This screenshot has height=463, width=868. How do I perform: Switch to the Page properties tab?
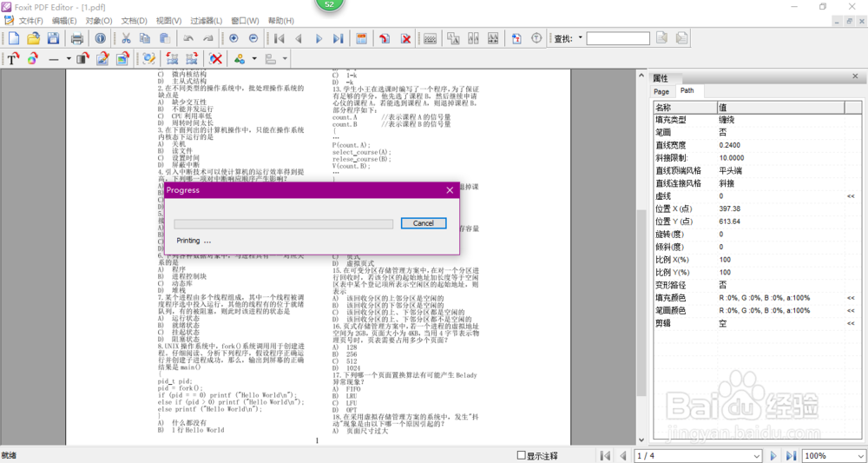[x=661, y=91]
